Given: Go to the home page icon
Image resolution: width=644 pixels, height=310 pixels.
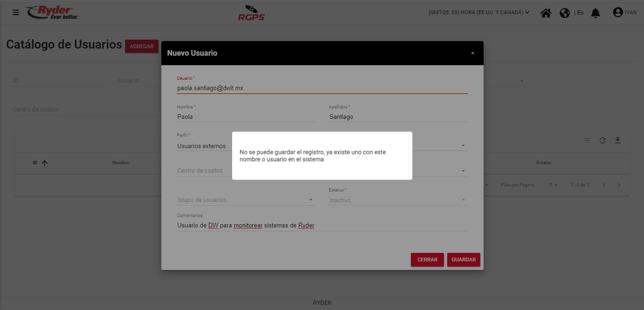Looking at the screenshot, I should (546, 13).
